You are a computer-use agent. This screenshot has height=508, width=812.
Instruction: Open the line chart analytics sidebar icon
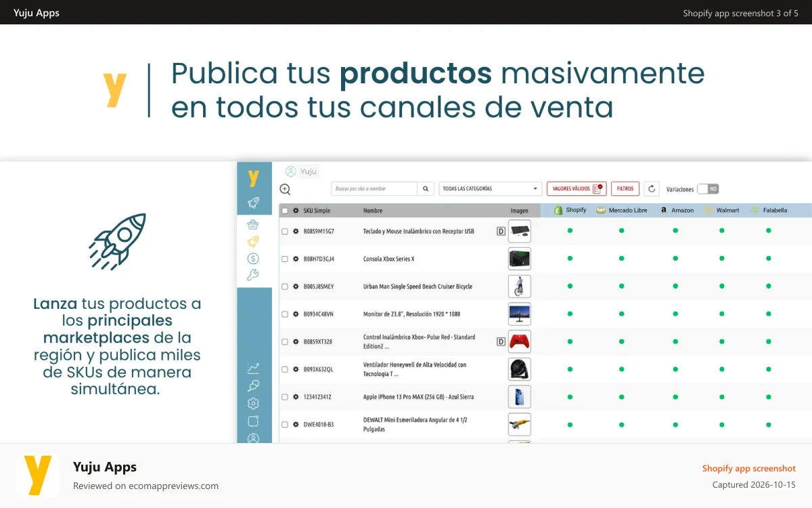tap(254, 368)
